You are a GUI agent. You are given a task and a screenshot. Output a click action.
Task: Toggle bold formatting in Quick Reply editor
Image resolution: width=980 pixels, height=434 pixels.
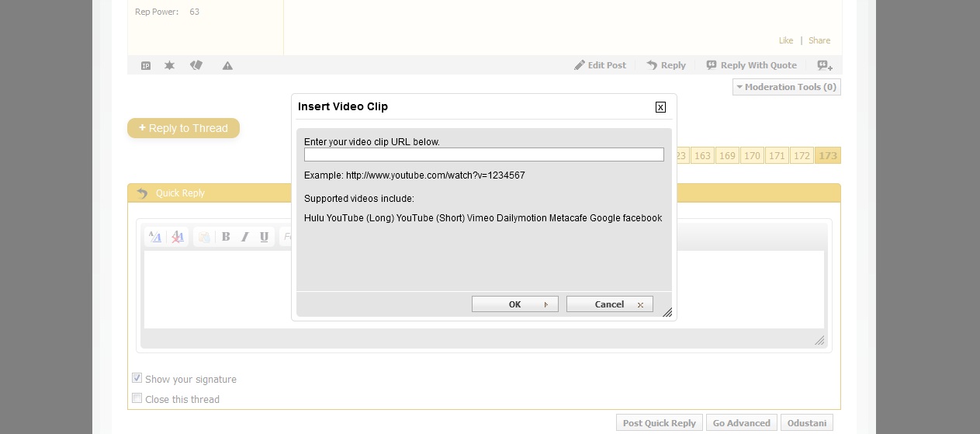coord(226,237)
